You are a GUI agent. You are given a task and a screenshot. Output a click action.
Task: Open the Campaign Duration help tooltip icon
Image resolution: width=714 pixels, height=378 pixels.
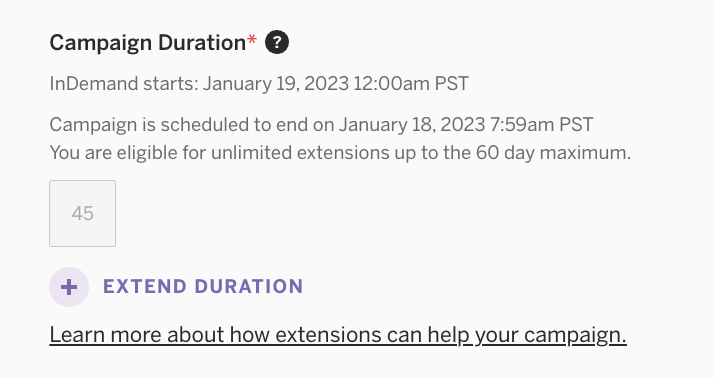point(277,42)
